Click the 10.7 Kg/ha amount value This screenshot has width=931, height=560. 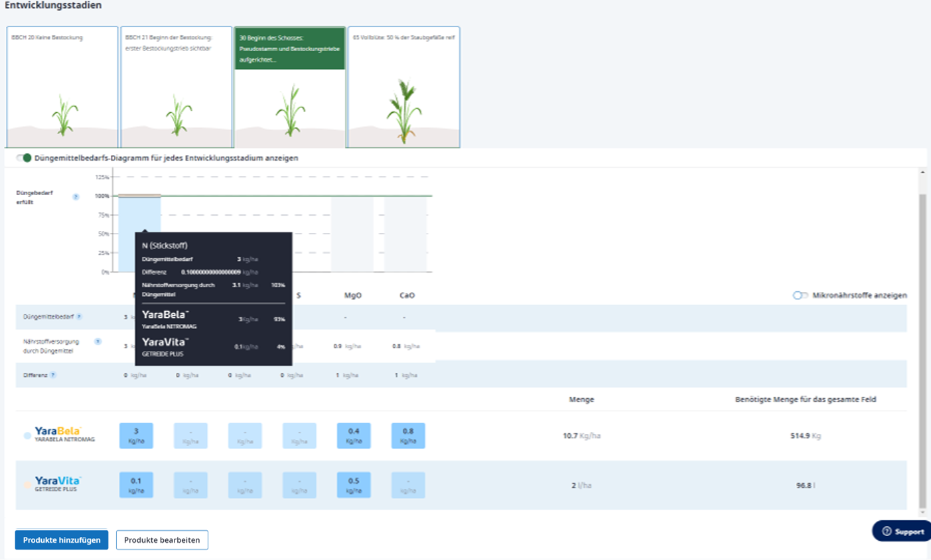click(581, 436)
